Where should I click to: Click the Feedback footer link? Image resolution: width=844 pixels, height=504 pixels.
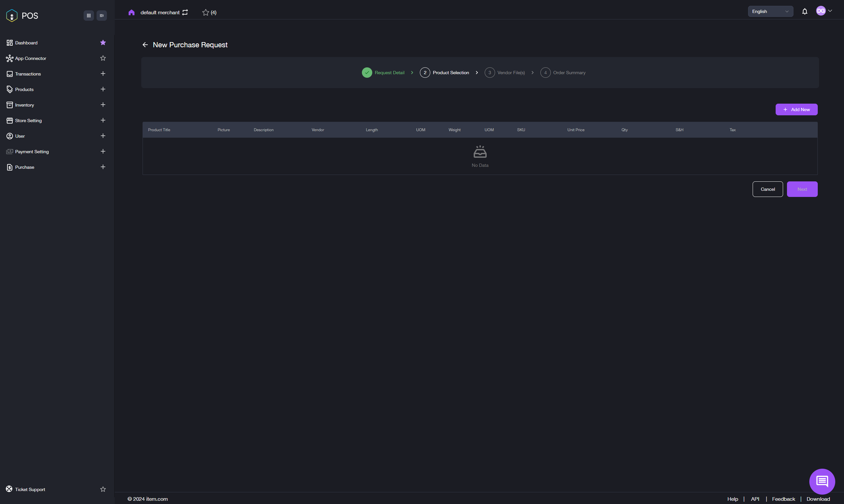[783, 498]
